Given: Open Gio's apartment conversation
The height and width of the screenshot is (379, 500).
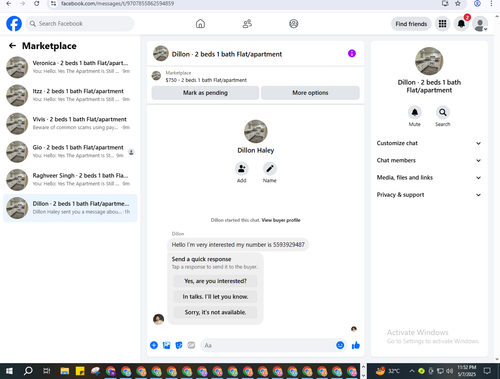Looking at the screenshot, I should tap(70, 152).
